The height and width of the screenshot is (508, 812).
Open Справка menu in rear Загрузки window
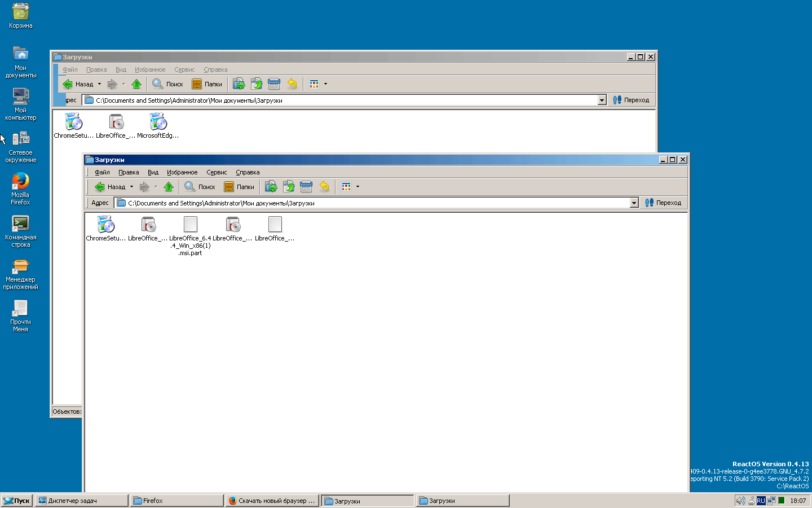click(215, 69)
